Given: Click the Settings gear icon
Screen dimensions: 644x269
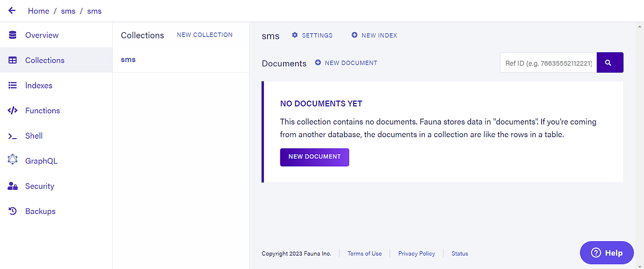Looking at the screenshot, I should point(295,35).
